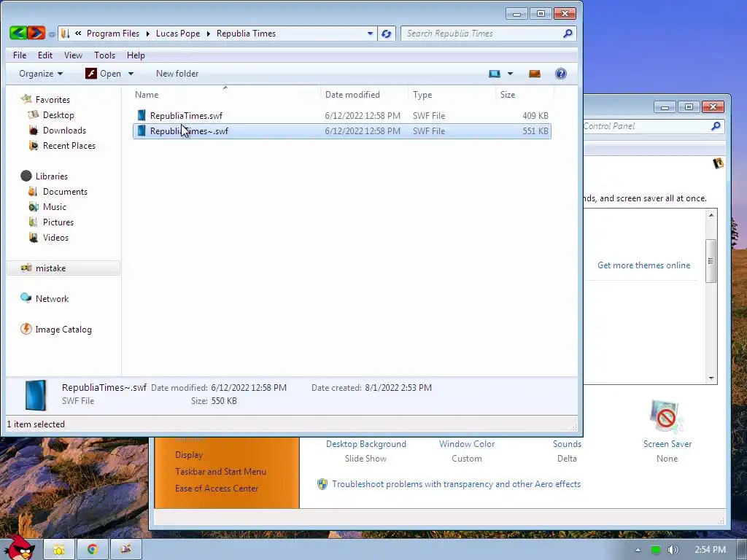Screen dimensions: 747x560
Task: Expand breadcrumb arrow after Lucas Pope
Action: point(208,34)
